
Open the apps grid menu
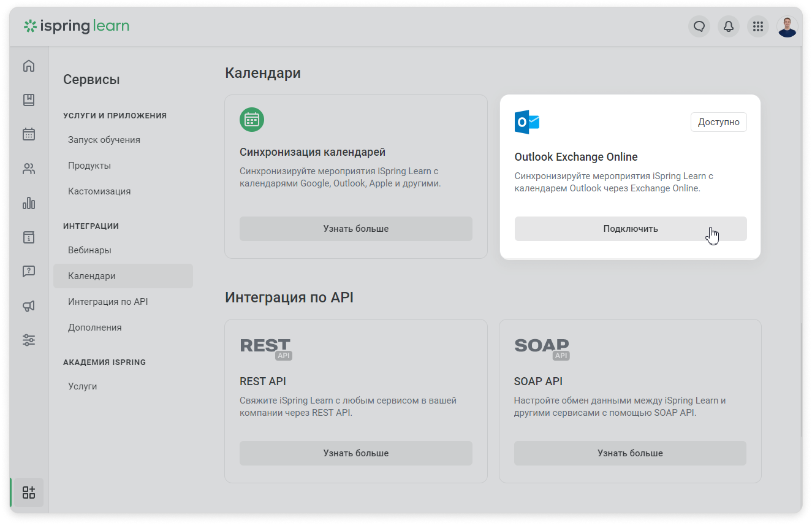coord(758,26)
